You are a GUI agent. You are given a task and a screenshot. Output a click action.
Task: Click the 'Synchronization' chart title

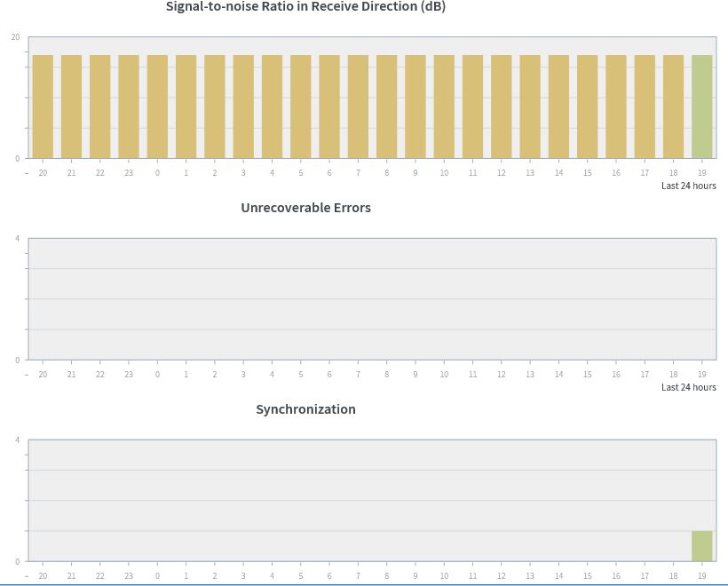pyautogui.click(x=305, y=409)
